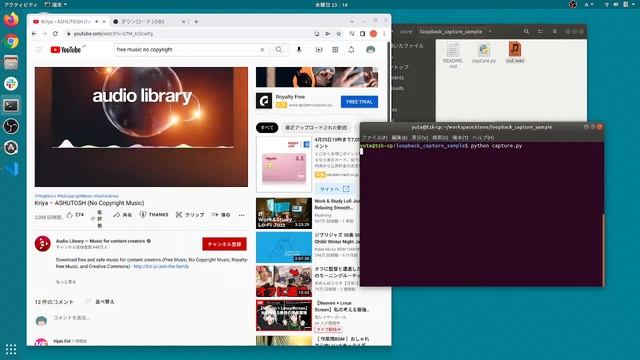
Task: Open the Chrome three-dot menu
Action: click(x=384, y=34)
